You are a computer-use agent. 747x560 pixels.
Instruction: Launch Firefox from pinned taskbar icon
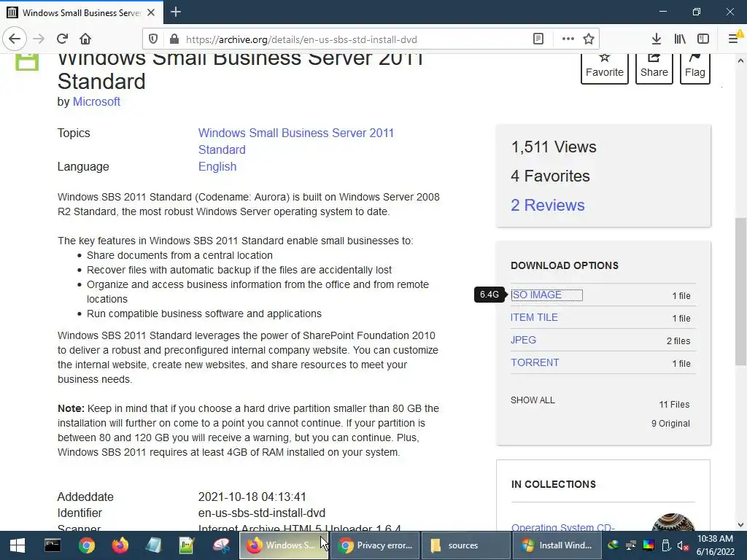click(x=120, y=545)
